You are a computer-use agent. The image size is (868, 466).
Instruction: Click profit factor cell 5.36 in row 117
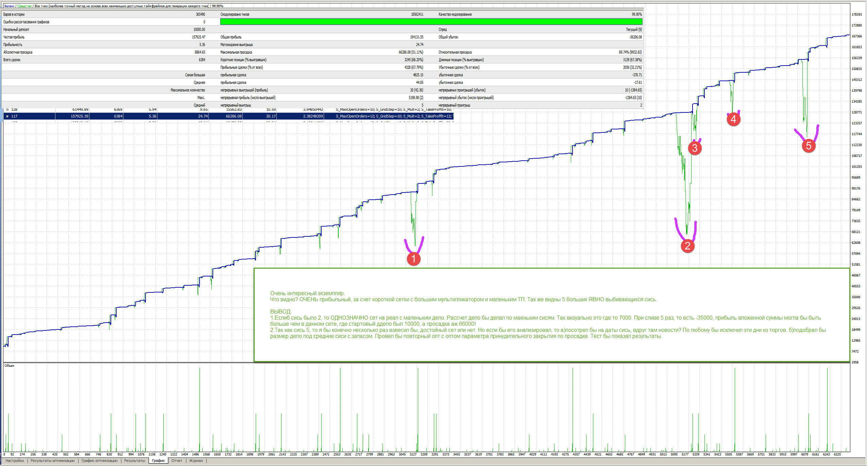click(x=152, y=116)
